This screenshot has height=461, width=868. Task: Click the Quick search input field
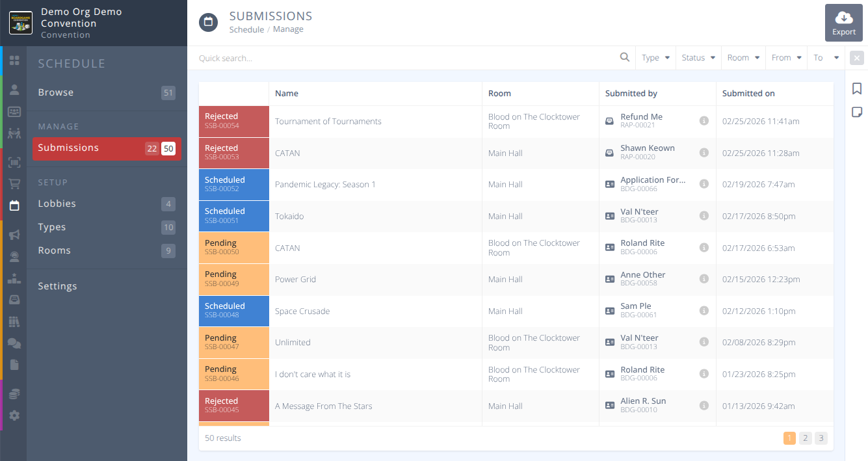pyautogui.click(x=403, y=58)
